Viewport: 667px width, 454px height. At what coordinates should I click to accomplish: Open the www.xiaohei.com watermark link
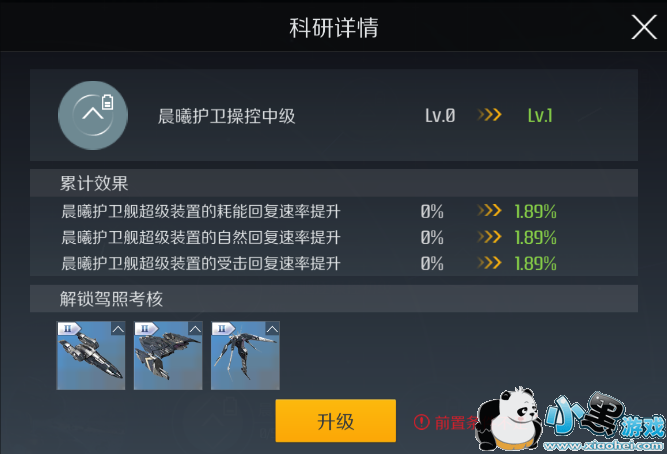click(603, 445)
